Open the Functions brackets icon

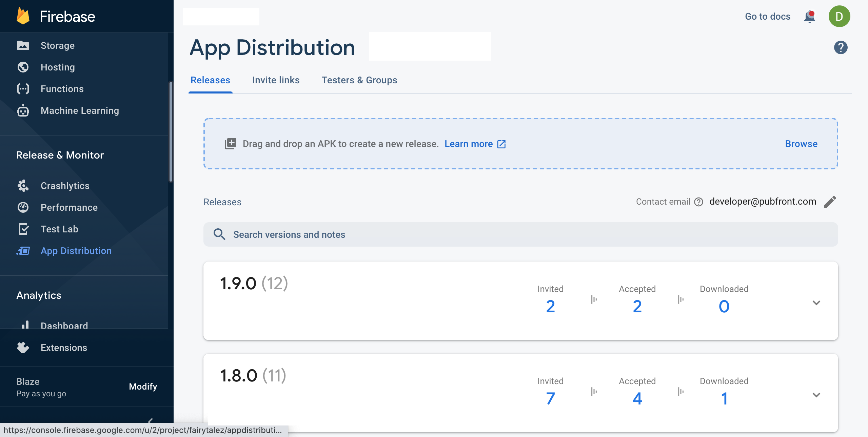point(23,89)
